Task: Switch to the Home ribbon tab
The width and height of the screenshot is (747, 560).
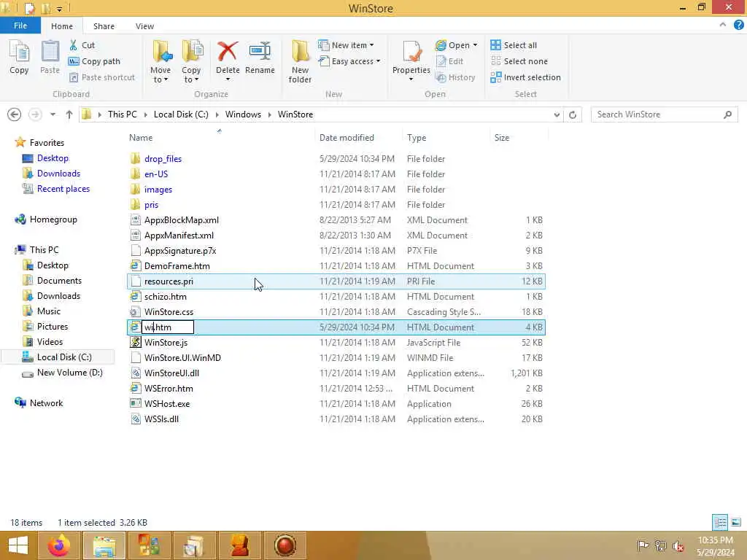Action: click(62, 26)
